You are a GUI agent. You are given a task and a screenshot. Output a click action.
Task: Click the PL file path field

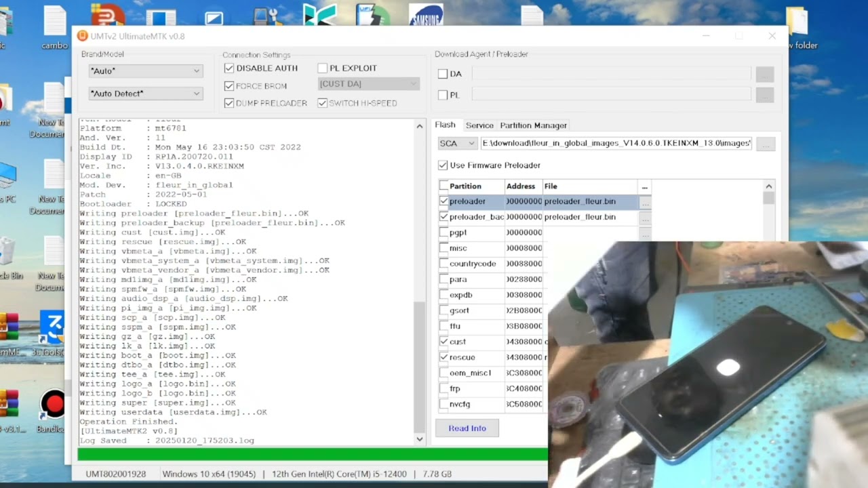(x=611, y=95)
